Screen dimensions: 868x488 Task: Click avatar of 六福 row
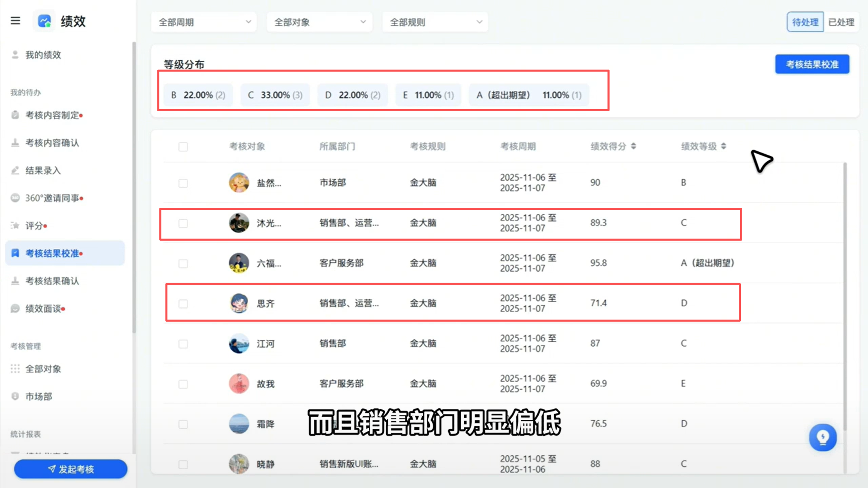coord(239,263)
